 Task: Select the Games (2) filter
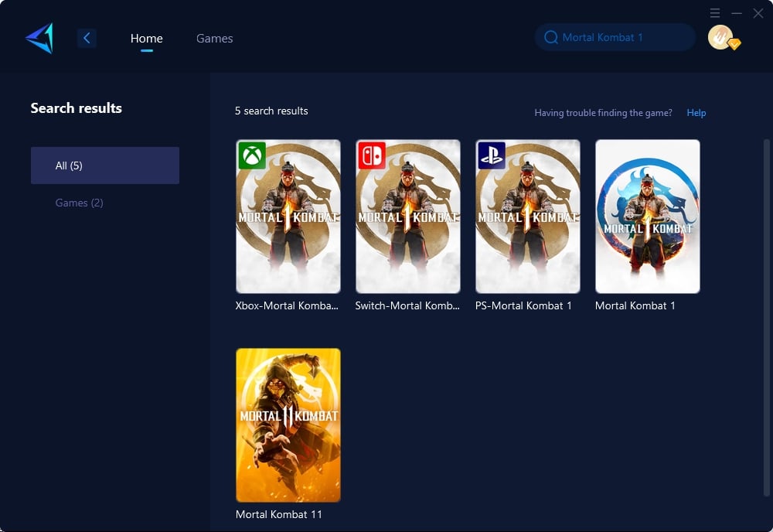79,203
